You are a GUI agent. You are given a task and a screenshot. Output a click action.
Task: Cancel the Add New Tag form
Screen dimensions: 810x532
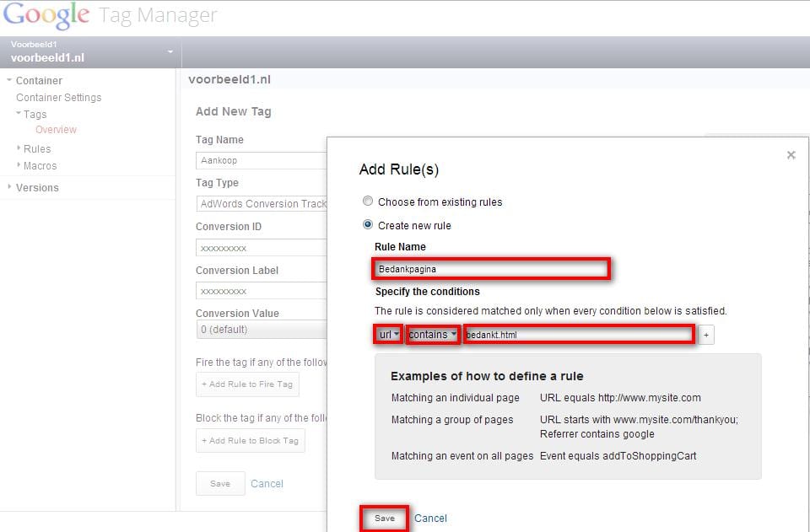click(x=267, y=483)
